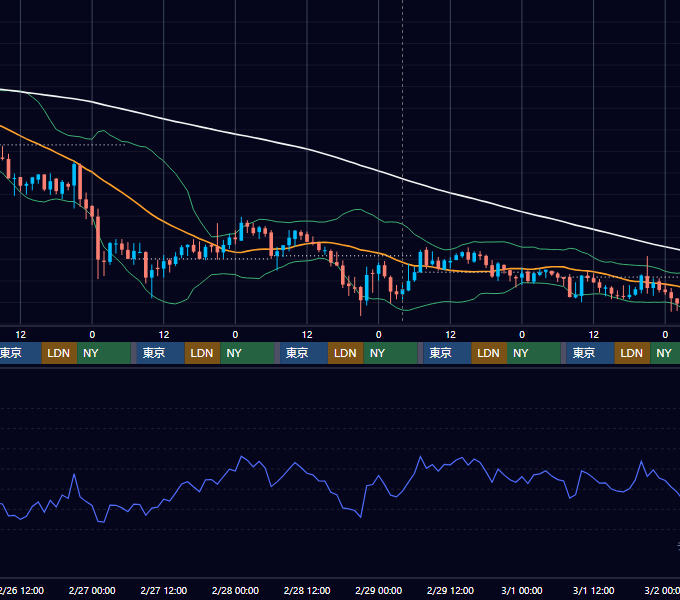The width and height of the screenshot is (680, 600).
Task: Click the NY session block starting before 3/1 00:00
Action: [533, 353]
